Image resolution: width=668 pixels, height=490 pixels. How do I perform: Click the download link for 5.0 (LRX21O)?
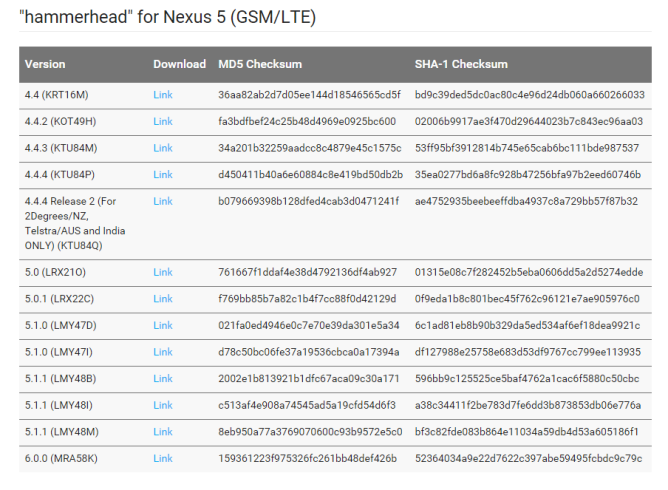tap(162, 272)
